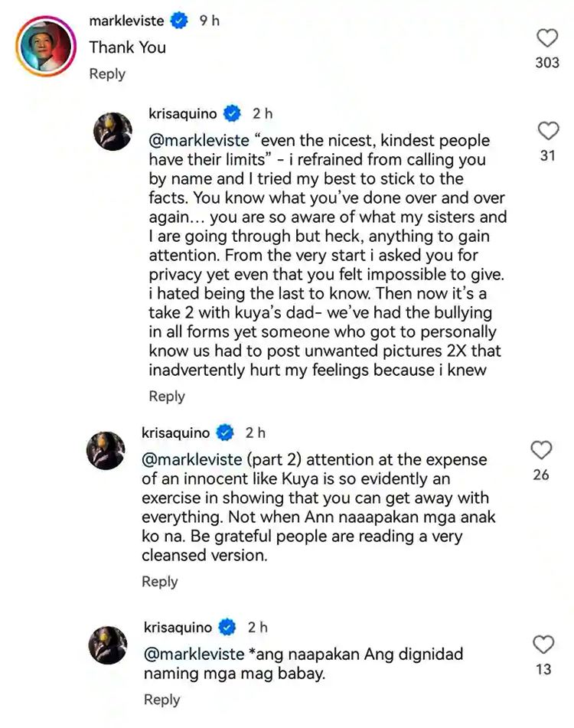
Task: Reply to the part 2 comment
Action: (160, 581)
